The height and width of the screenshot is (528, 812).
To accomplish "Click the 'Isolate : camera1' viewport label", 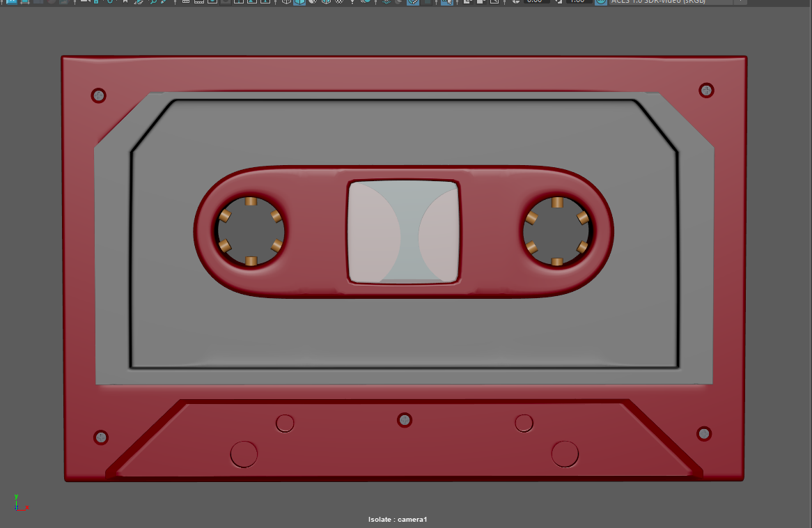I will tap(398, 519).
